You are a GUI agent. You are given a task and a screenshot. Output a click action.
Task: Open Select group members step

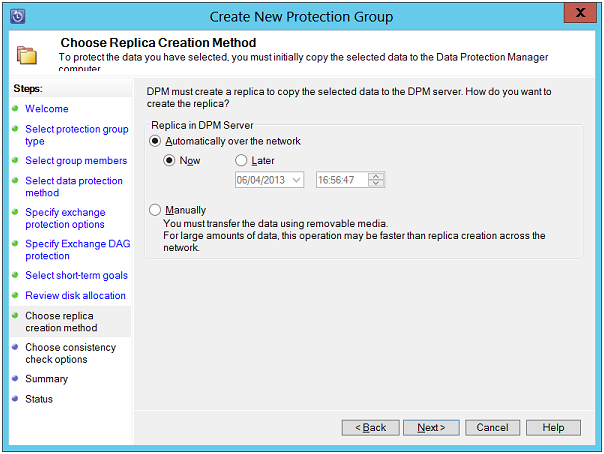point(76,161)
